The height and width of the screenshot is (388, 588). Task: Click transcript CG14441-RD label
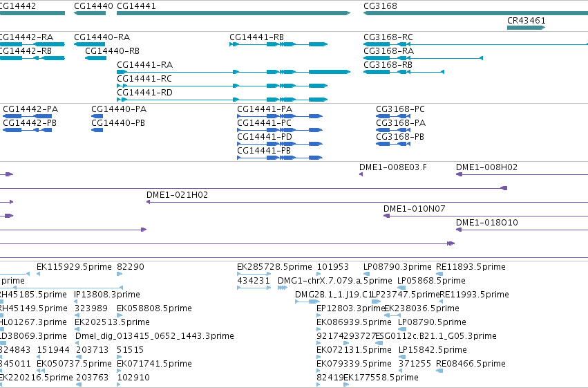144,93
